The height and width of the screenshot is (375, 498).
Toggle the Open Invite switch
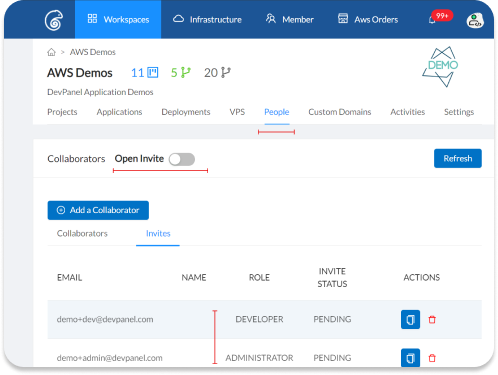click(x=182, y=159)
